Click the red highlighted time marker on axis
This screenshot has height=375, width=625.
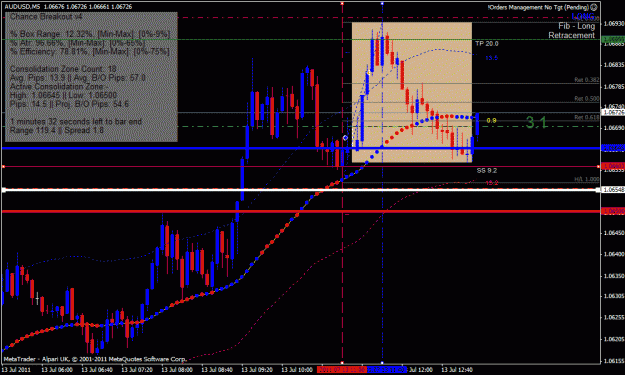pos(342,370)
